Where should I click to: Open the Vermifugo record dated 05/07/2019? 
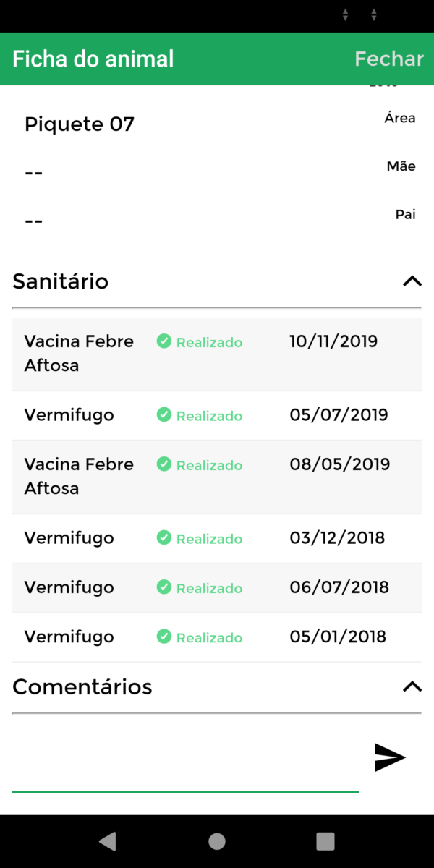click(x=69, y=415)
